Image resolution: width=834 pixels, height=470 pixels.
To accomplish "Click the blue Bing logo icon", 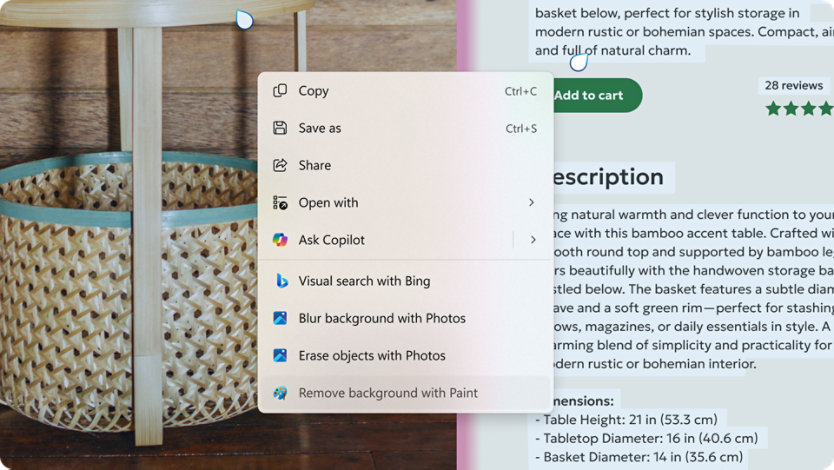I will (281, 281).
